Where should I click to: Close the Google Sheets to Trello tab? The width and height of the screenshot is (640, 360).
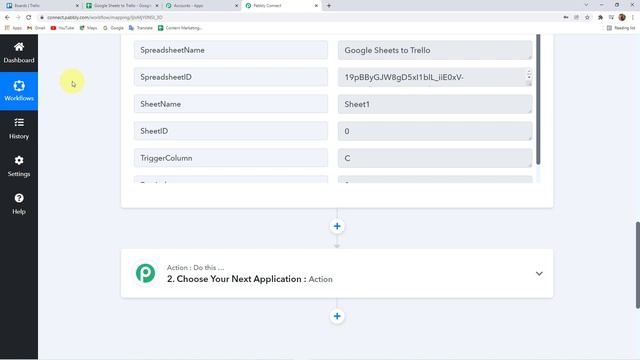click(157, 6)
